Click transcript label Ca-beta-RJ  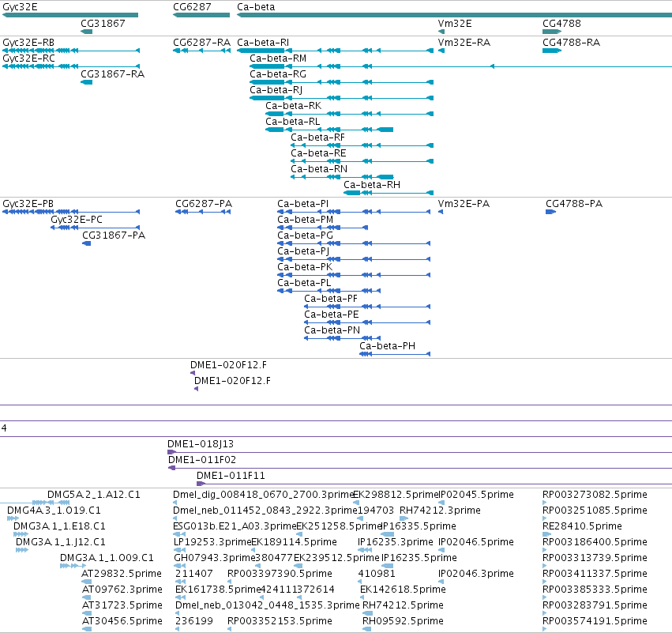(x=276, y=90)
